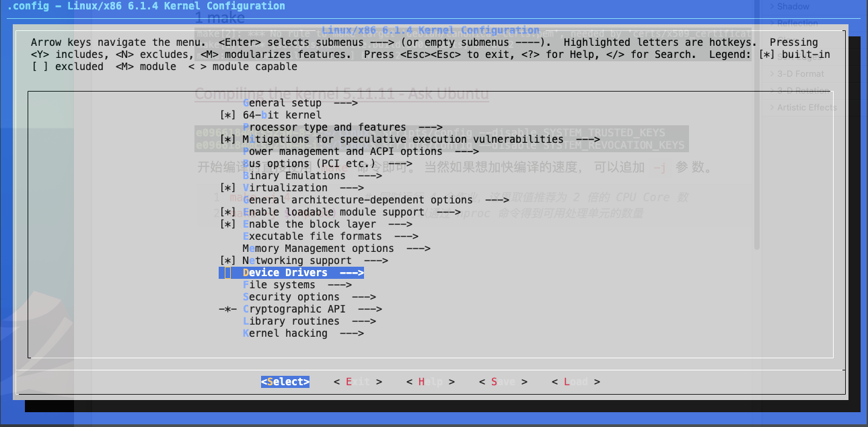868x427 pixels.
Task: Toggle the Enable the block layer checkbox
Action: [x=227, y=224]
